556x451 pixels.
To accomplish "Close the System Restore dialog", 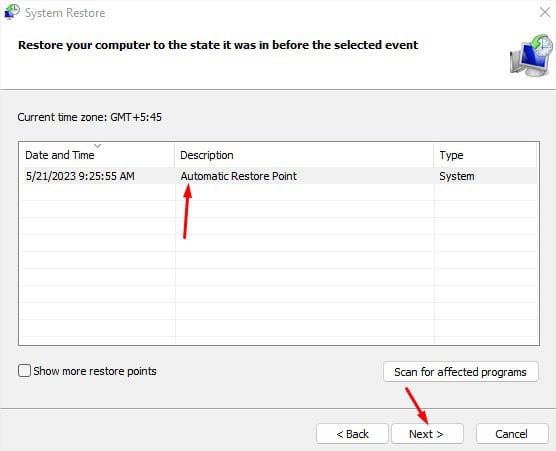I will coord(545,12).
